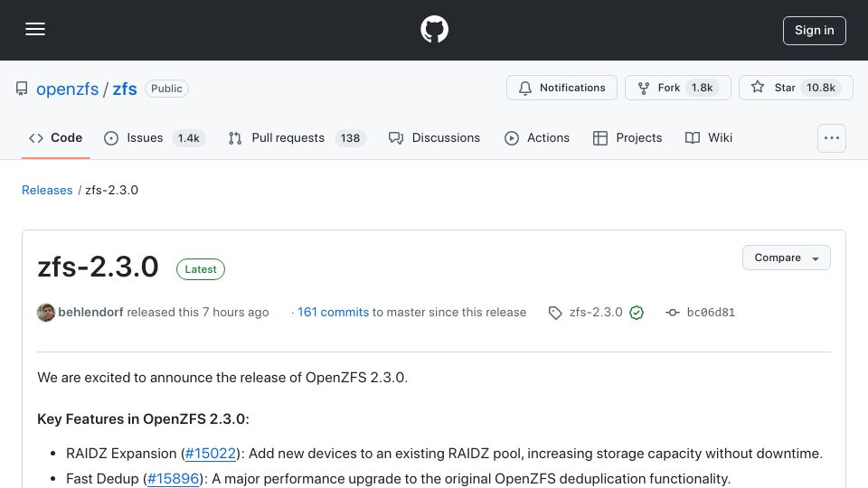Click the Issues count 1.4k
This screenshot has width=868, height=488.
coord(188,137)
